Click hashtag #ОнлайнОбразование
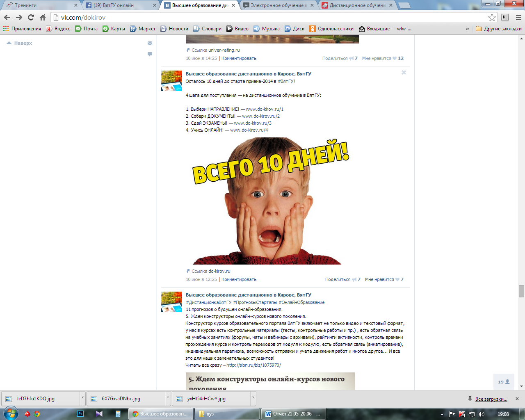Image resolution: width=525 pixels, height=420 pixels. tap(301, 302)
